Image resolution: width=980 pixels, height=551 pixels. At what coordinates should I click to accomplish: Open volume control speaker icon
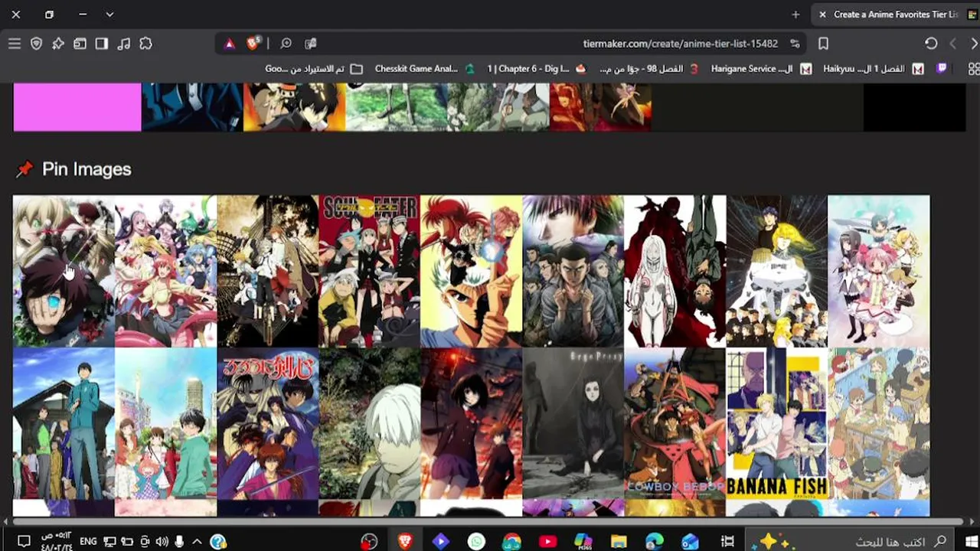click(162, 542)
